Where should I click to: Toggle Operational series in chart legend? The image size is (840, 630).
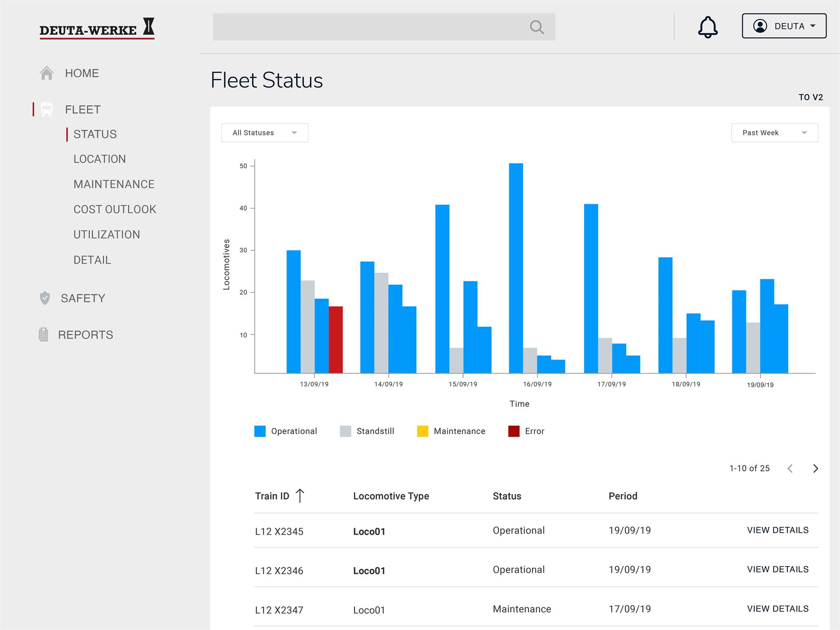286,431
